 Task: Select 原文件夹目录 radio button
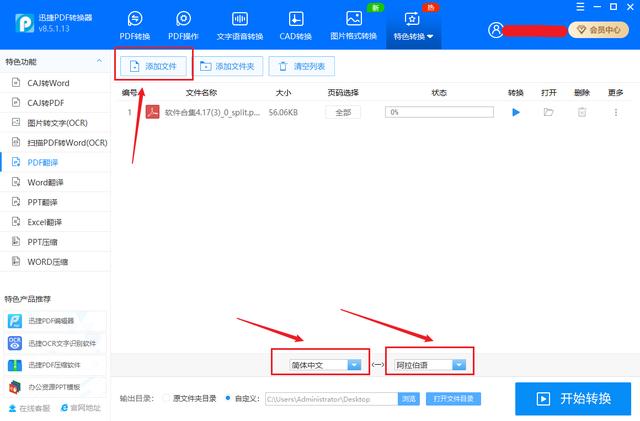tap(166, 398)
